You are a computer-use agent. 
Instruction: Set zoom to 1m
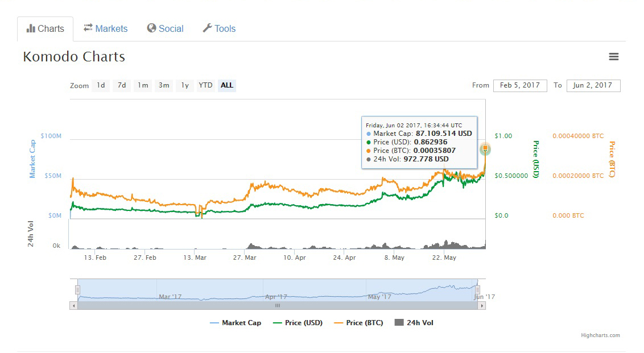pos(143,85)
